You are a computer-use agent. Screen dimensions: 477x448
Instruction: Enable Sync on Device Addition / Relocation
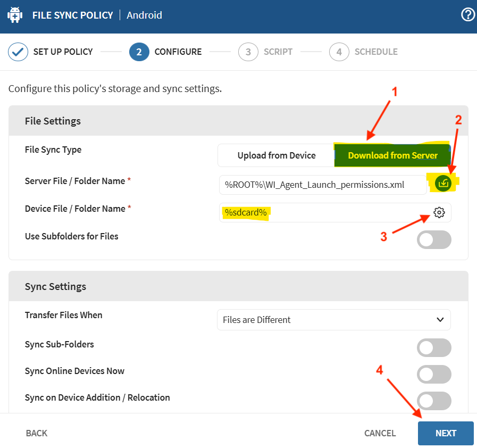(434, 401)
